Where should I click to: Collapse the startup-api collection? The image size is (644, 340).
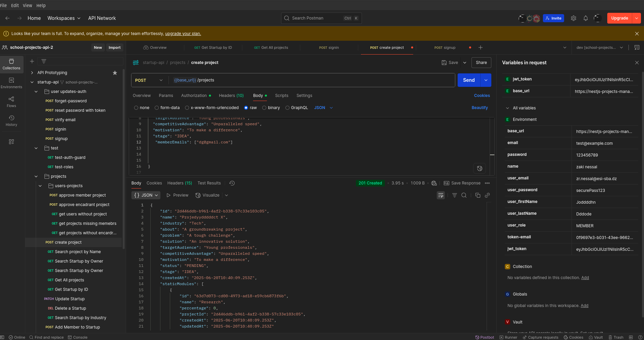32,82
